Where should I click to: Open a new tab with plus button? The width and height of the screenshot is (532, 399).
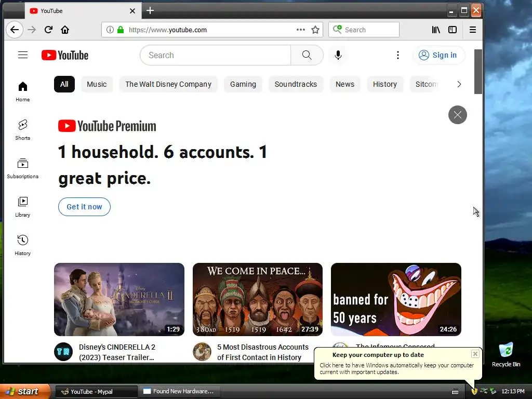pyautogui.click(x=150, y=11)
